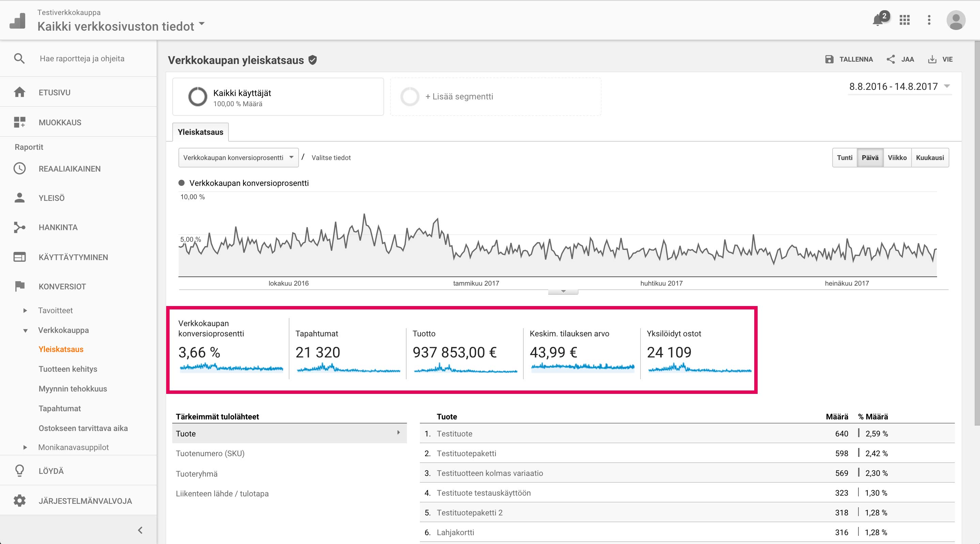Open Tuotteen kehitys report
Viewport: 980px width, 544px height.
click(68, 369)
